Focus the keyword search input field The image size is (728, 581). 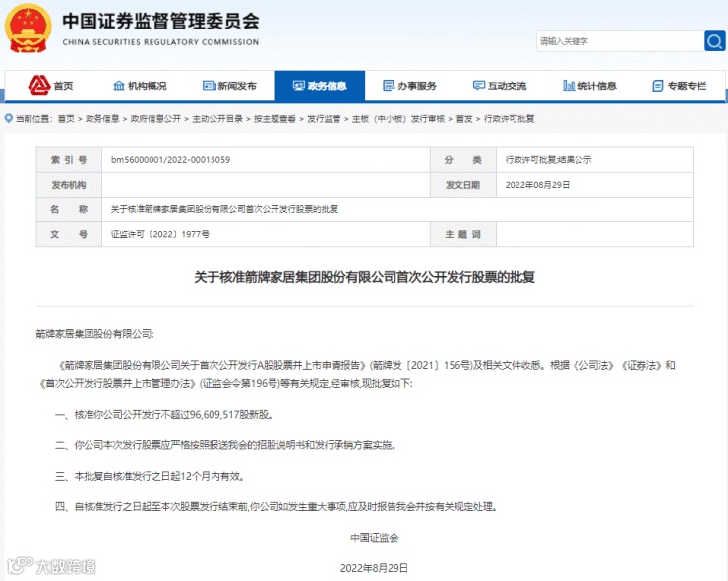621,41
